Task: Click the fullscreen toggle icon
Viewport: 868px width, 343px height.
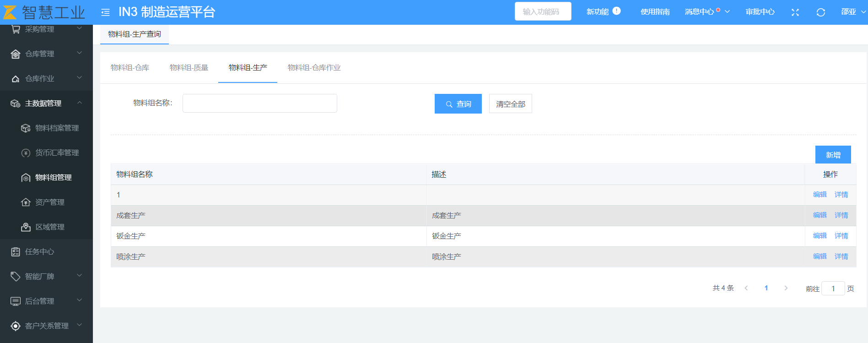Action: (x=795, y=12)
